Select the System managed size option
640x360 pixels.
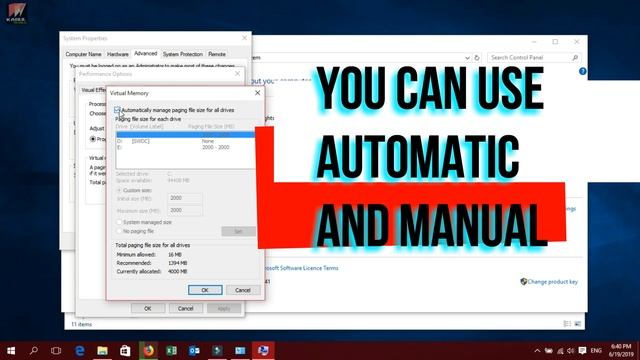[119, 222]
